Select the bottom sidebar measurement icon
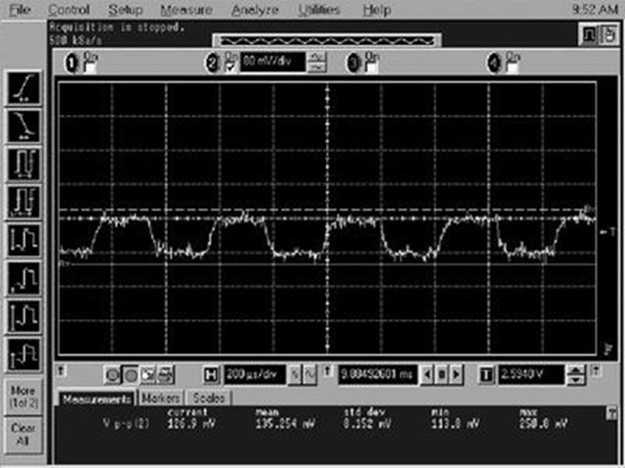The image size is (625, 468). [24, 354]
